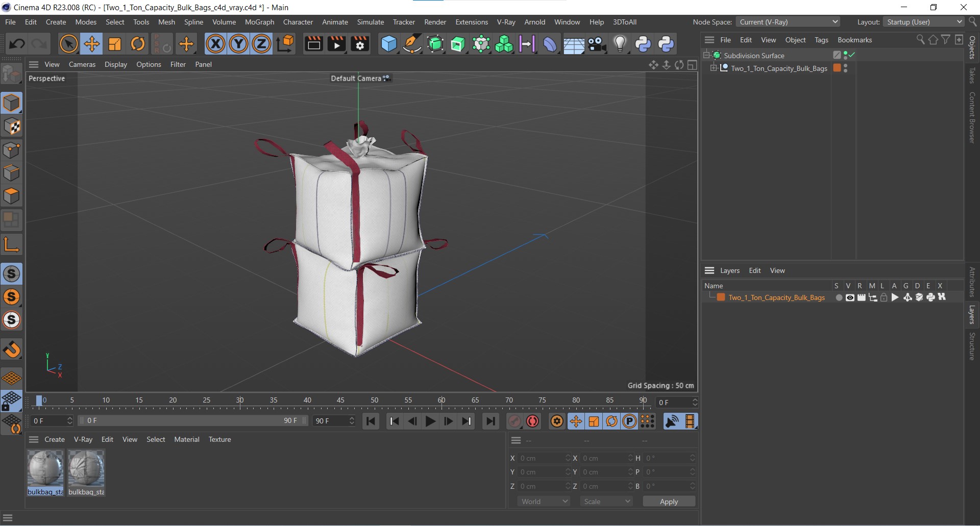Open the World coordinate system dropdown
The height and width of the screenshot is (526, 980).
point(544,502)
